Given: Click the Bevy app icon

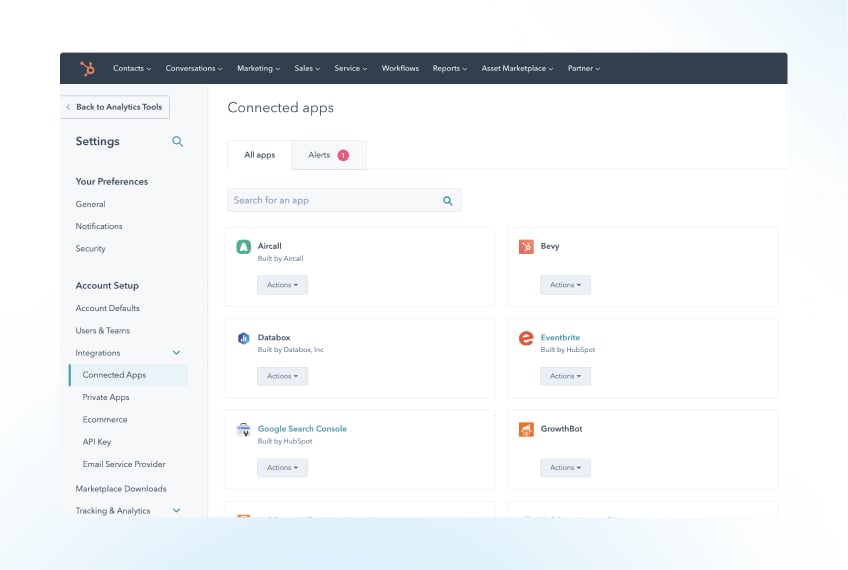Looking at the screenshot, I should tap(526, 247).
